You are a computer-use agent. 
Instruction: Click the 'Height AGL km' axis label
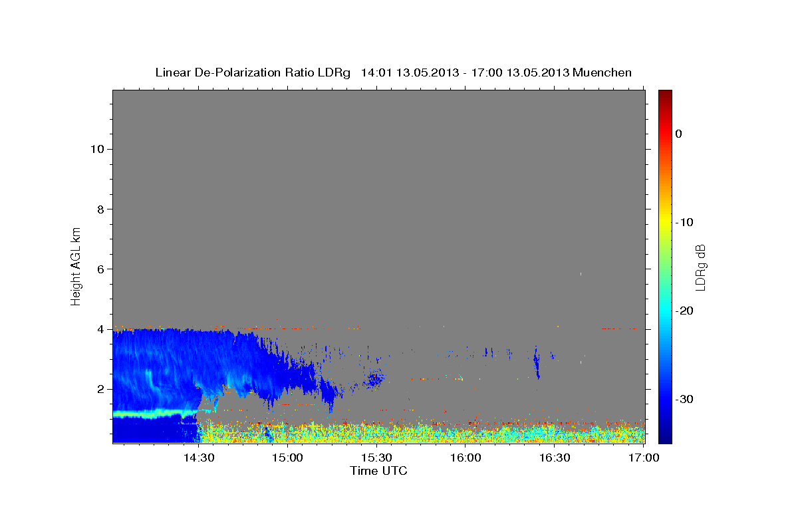[x=76, y=265]
